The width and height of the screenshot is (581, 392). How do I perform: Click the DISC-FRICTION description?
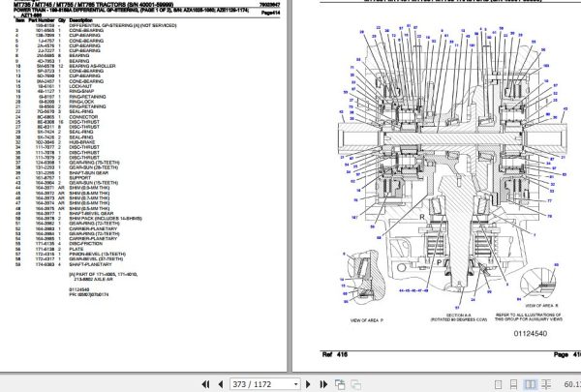coord(85,244)
